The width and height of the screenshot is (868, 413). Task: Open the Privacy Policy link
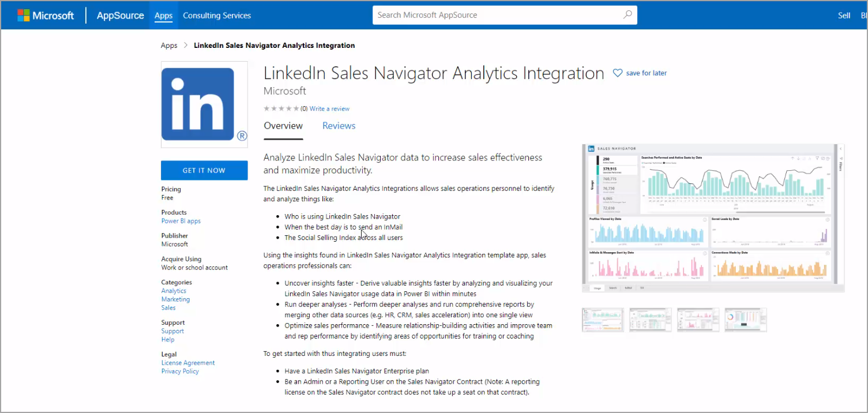click(x=179, y=371)
